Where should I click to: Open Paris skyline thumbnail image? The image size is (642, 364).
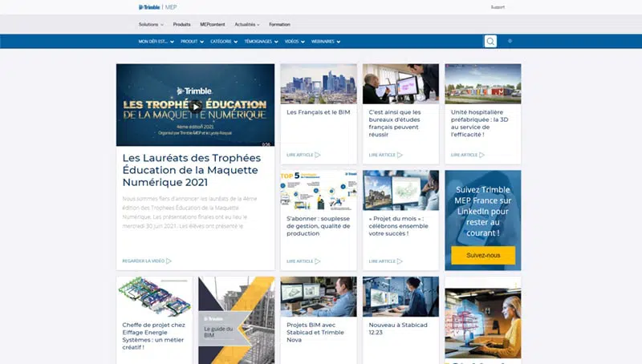point(319,84)
